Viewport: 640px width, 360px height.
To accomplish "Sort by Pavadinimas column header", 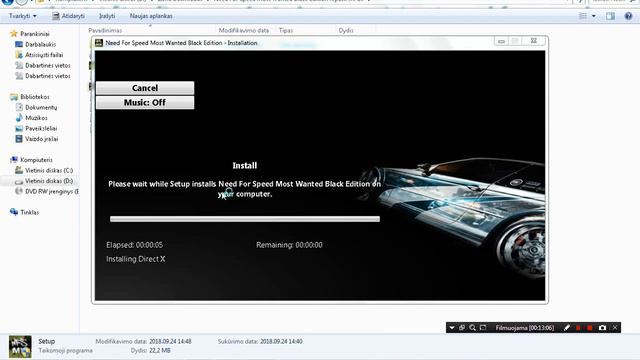I will (105, 30).
